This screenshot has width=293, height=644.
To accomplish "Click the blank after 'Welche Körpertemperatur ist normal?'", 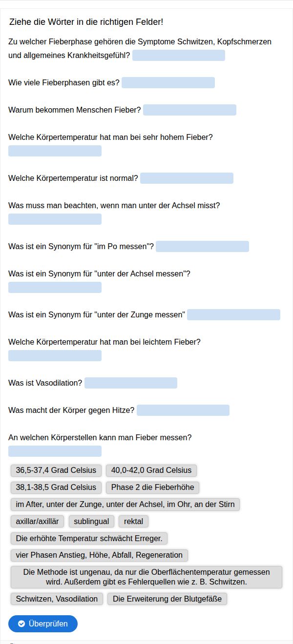I will point(187,178).
